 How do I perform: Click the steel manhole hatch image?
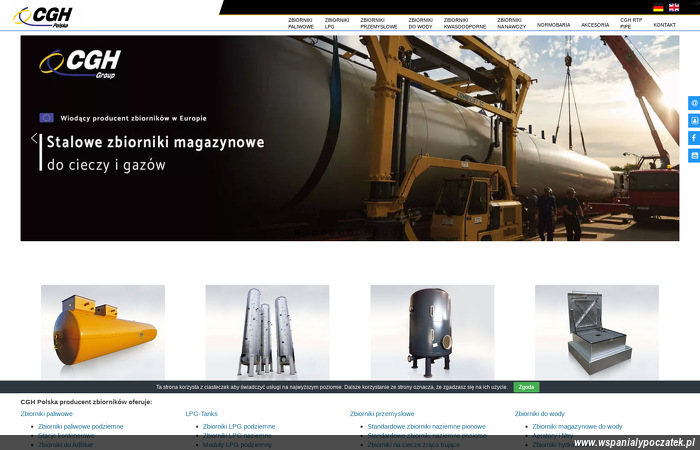[x=597, y=332]
